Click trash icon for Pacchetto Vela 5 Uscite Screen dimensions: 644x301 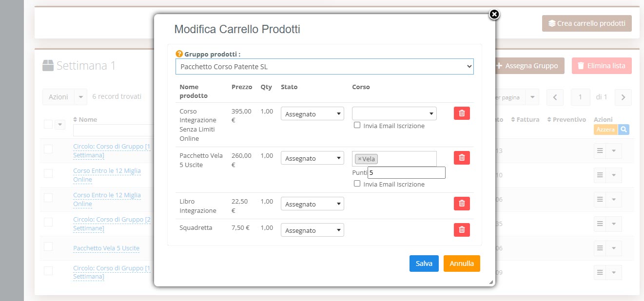pyautogui.click(x=462, y=158)
